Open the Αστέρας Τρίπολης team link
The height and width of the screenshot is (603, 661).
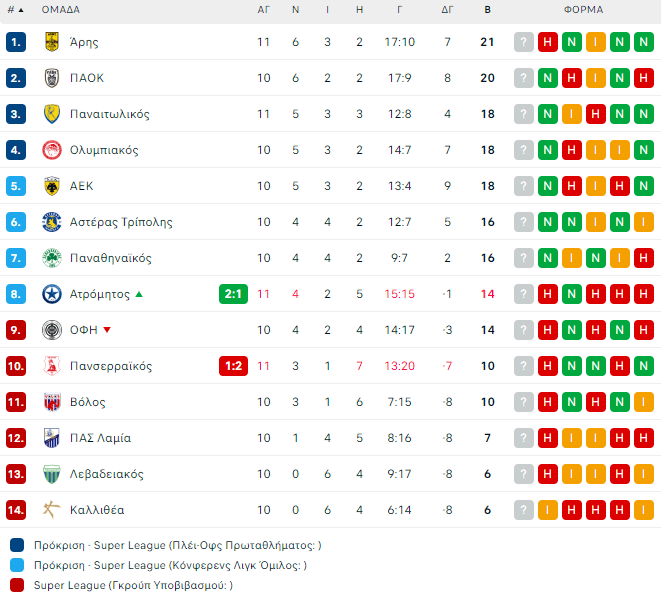[x=121, y=222]
